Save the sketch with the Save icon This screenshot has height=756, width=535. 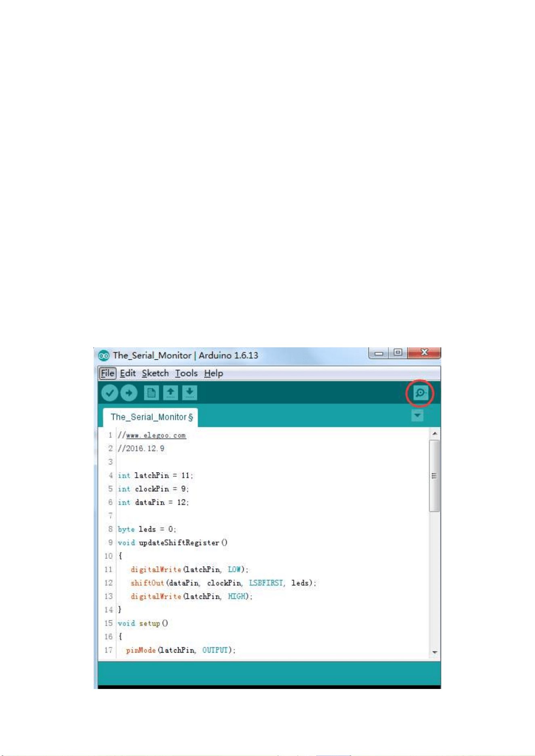coord(190,393)
